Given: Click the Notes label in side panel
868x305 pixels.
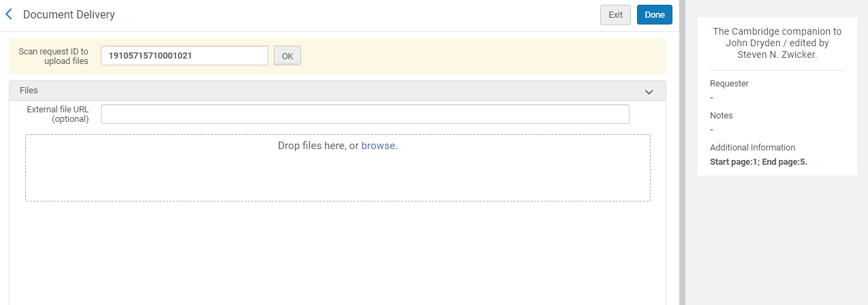Looking at the screenshot, I should pos(721,116).
